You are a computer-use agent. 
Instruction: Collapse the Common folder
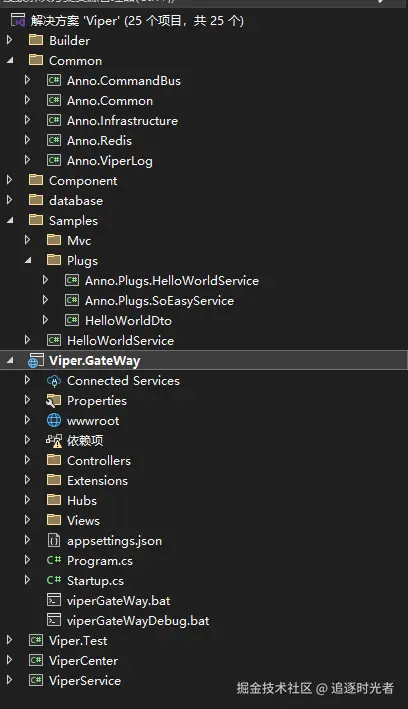[x=10, y=61]
